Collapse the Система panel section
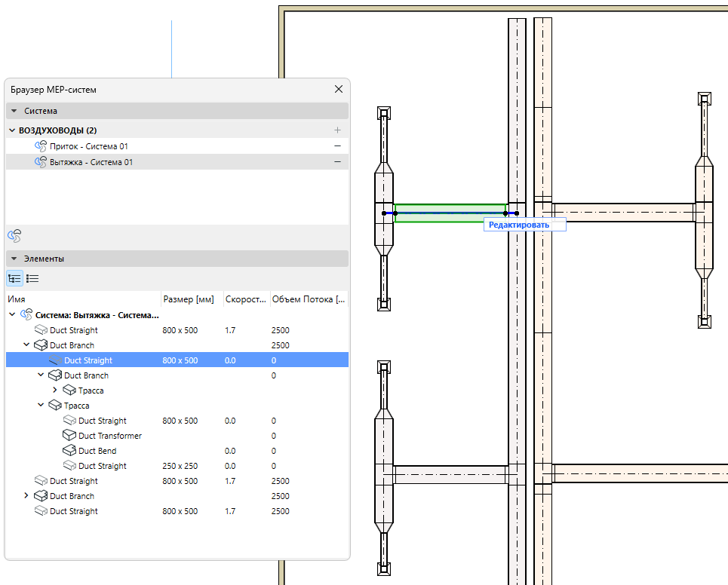This screenshot has height=585, width=728. point(14,111)
